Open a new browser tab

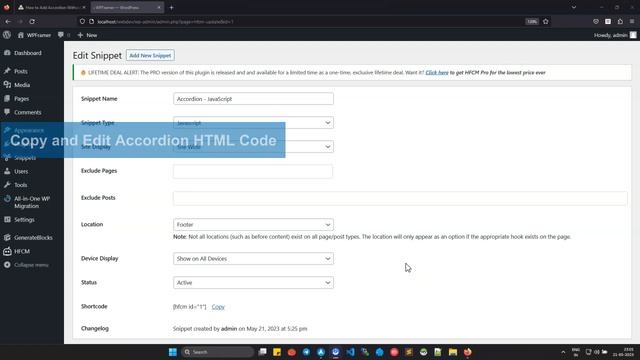pos(171,7)
